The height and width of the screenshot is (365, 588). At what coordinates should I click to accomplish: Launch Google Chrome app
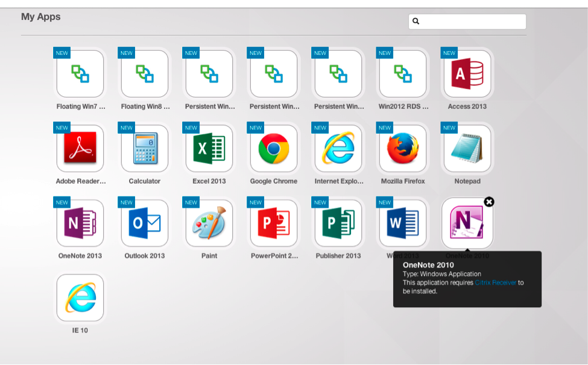[x=274, y=148]
